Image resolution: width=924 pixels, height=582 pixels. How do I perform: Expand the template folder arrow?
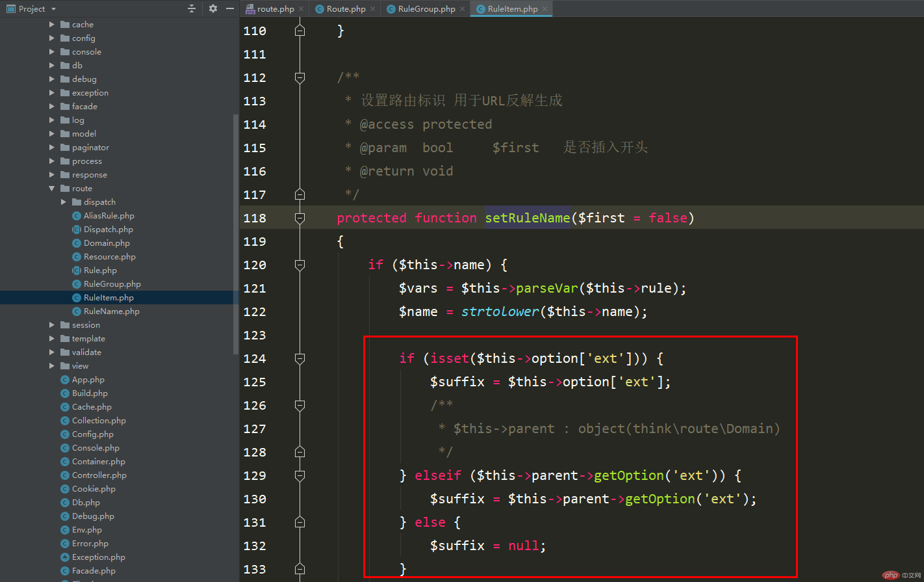[52, 339]
